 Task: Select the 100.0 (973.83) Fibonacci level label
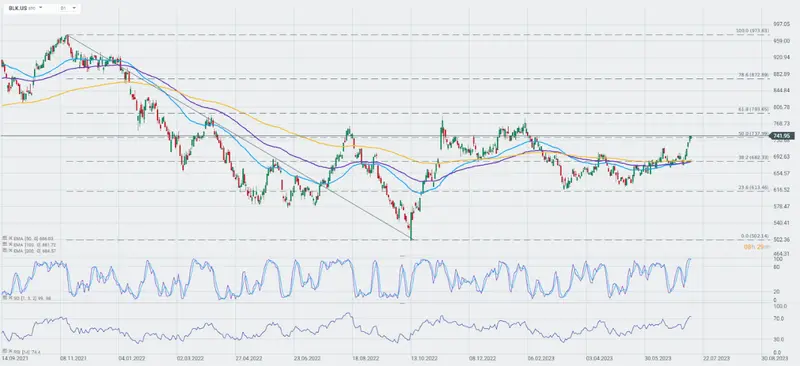pyautogui.click(x=752, y=31)
